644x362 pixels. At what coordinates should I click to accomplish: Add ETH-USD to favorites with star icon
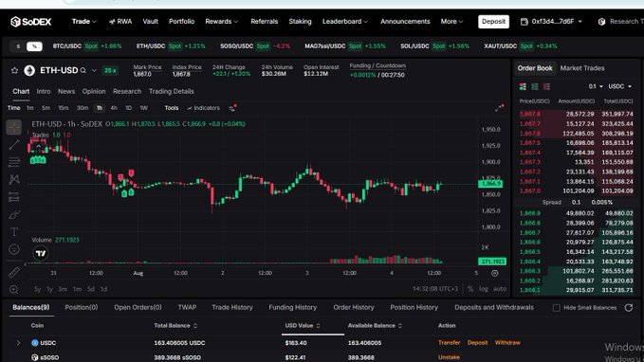15,70
